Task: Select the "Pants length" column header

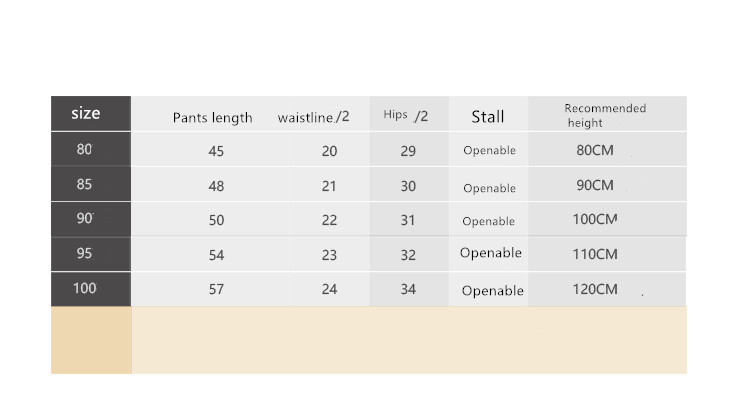Action: pyautogui.click(x=212, y=117)
